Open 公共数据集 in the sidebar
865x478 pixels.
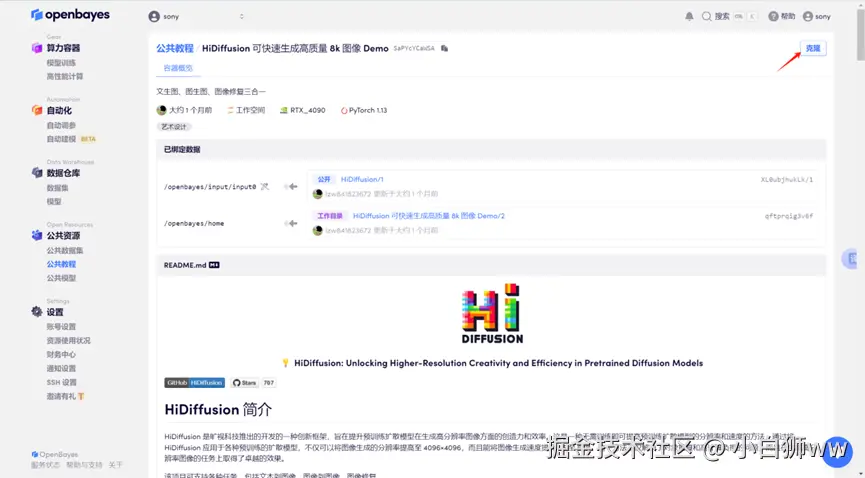(x=65, y=251)
